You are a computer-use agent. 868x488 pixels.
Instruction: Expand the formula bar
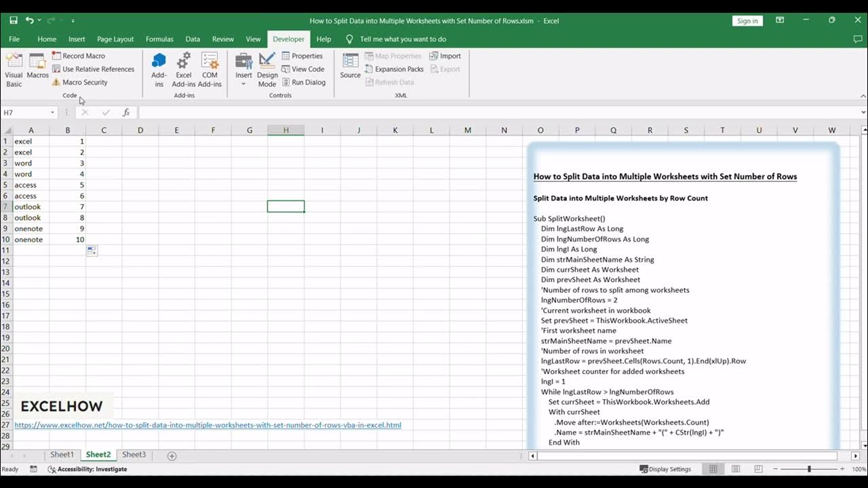point(863,113)
